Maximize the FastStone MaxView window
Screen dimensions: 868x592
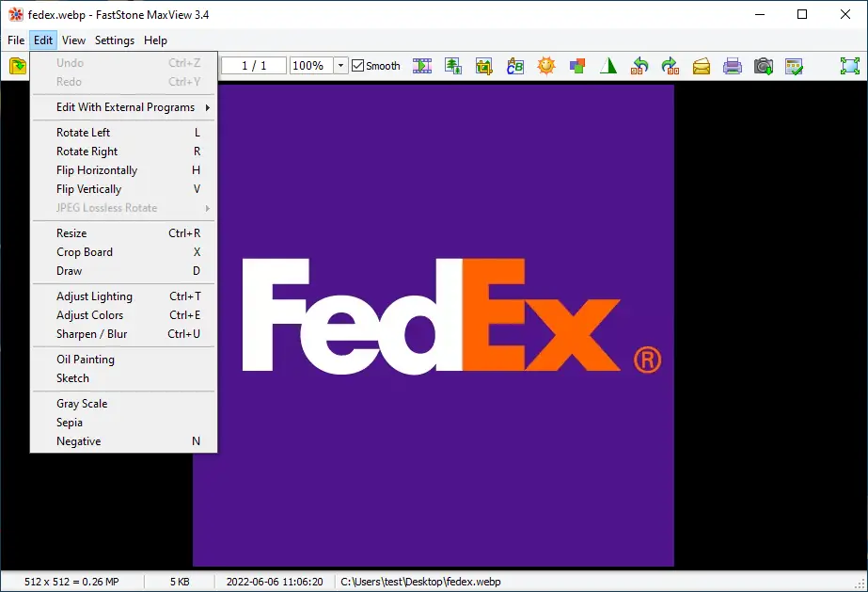(x=802, y=14)
